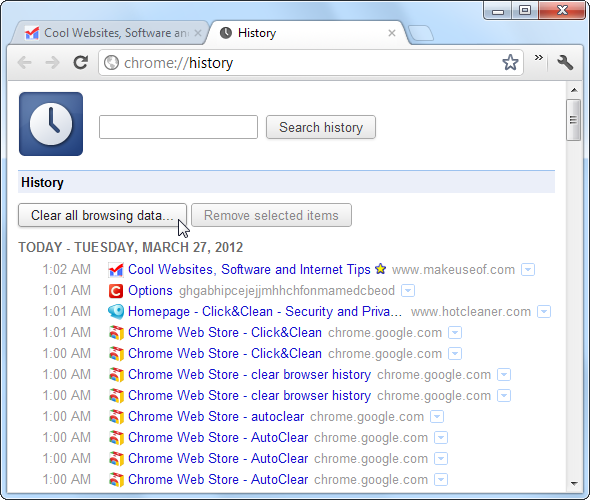
Task: Show hidden extensions with double chevron icon
Action: (538, 58)
